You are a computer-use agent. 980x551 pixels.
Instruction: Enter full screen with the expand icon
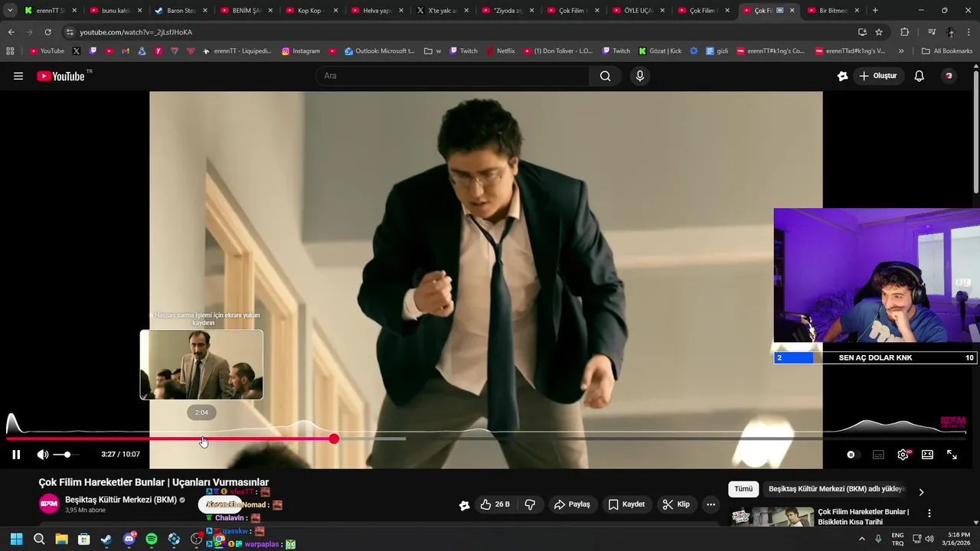pos(952,455)
